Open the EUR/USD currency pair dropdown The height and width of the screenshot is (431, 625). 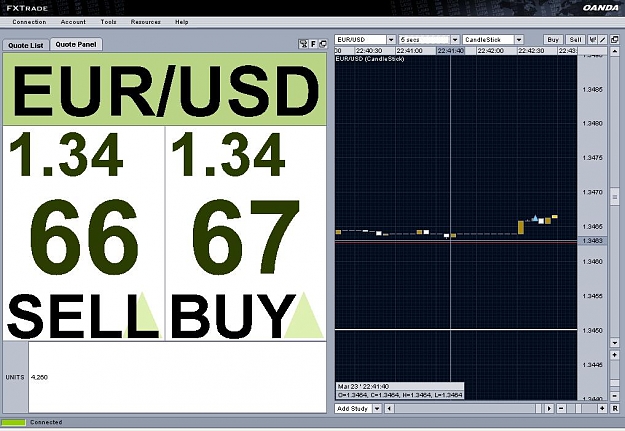[x=391, y=39]
